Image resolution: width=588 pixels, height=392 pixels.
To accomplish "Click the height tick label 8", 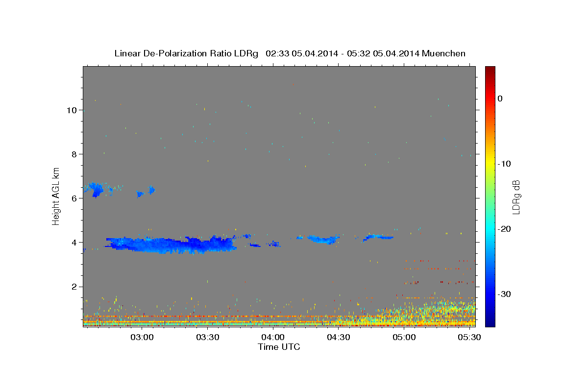I will click(x=74, y=154).
